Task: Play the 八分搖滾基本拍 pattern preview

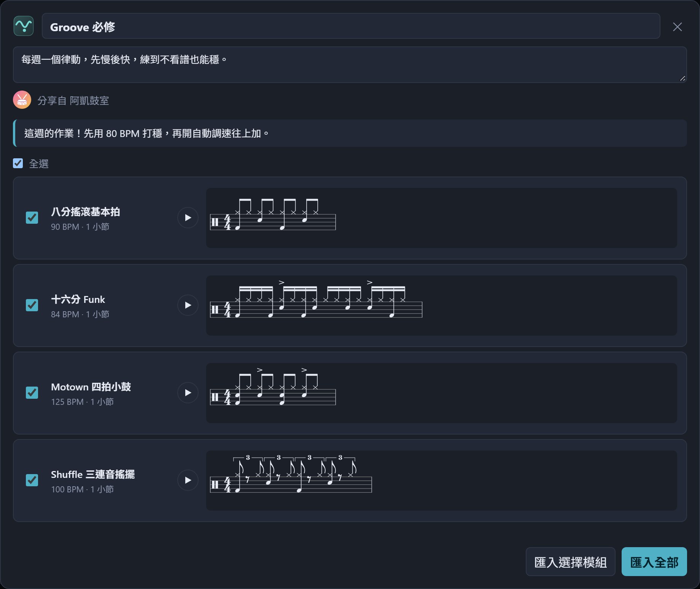Action: (188, 218)
